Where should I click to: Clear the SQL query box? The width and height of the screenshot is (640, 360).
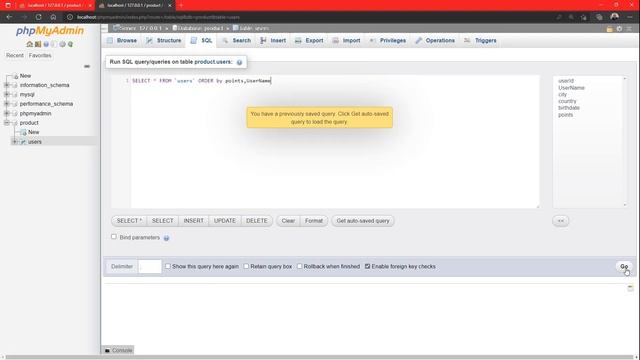click(x=288, y=221)
